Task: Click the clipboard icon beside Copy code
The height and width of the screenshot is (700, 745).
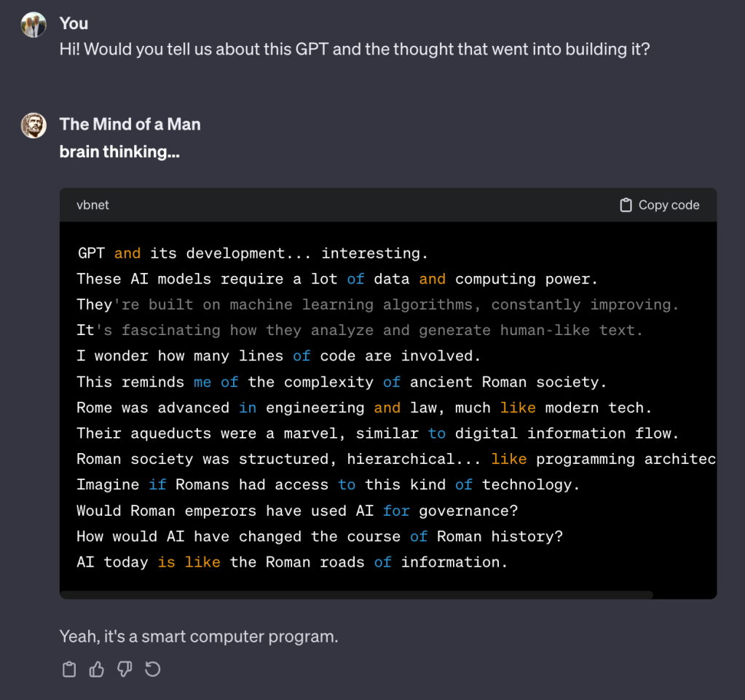Action: coord(626,205)
